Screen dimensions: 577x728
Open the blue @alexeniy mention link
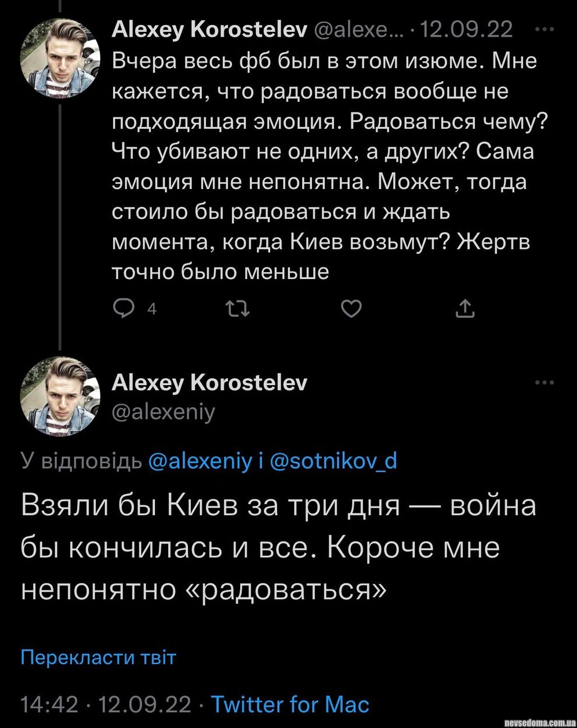[201, 461]
